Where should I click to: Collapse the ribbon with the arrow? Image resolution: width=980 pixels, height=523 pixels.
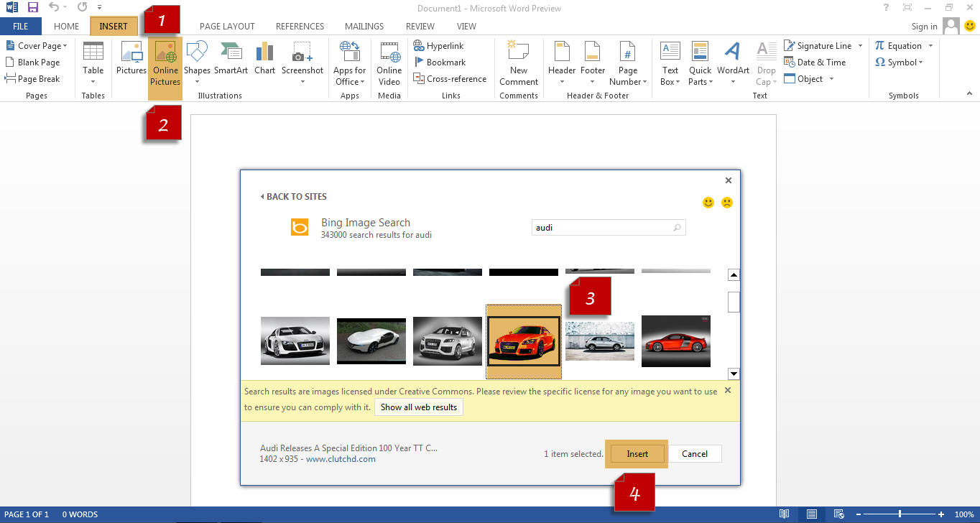click(970, 95)
